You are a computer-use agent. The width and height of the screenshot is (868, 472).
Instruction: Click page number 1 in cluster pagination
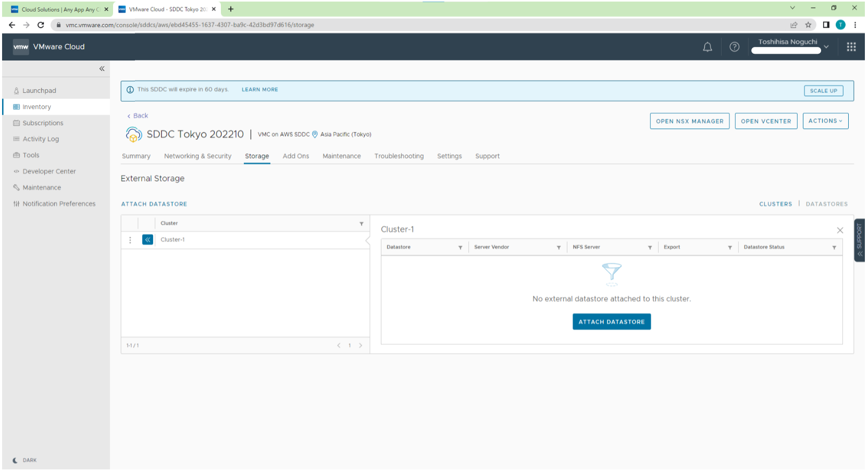click(350, 345)
